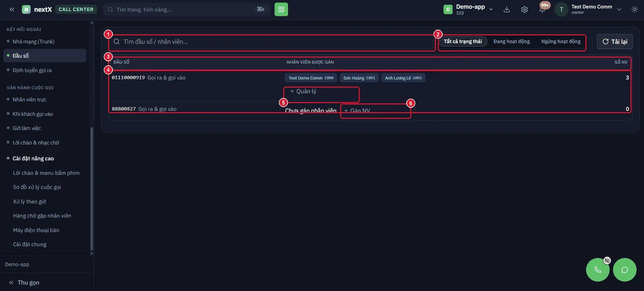The image size is (644, 291).
Task: Open the Nhân viên trực page
Action: [x=30, y=100]
